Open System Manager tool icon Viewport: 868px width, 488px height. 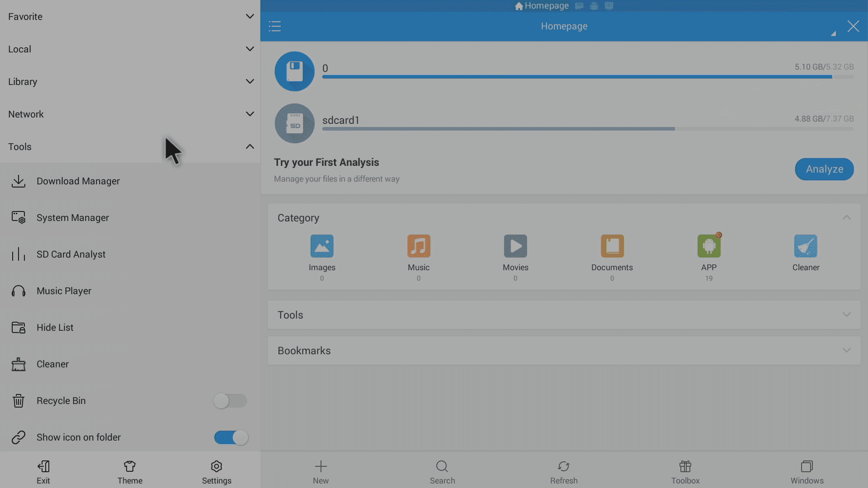19,218
